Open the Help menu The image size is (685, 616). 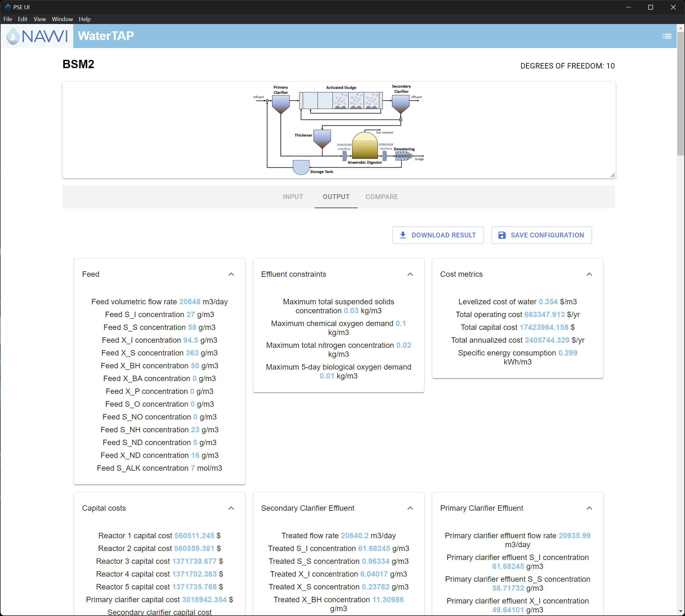click(84, 19)
